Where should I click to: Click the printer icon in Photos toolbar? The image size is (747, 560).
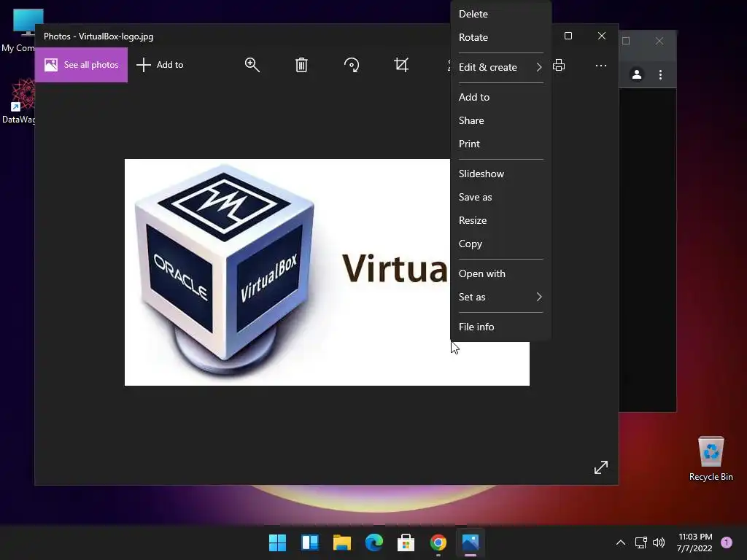pyautogui.click(x=559, y=65)
